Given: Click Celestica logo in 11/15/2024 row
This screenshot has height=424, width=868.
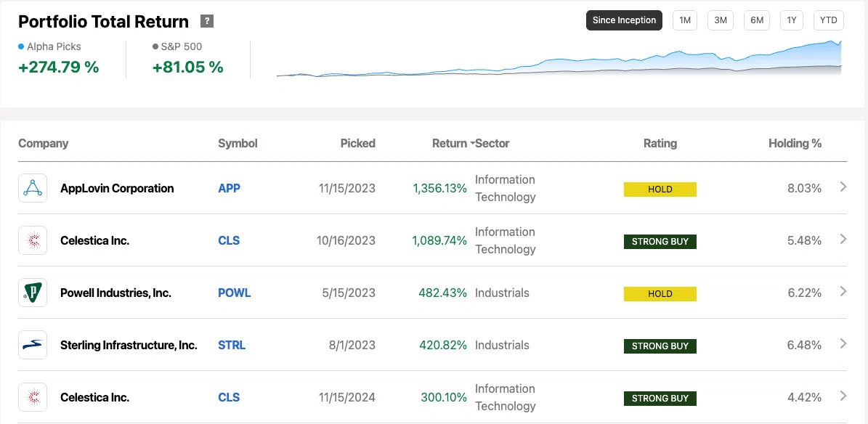Looking at the screenshot, I should coord(33,397).
